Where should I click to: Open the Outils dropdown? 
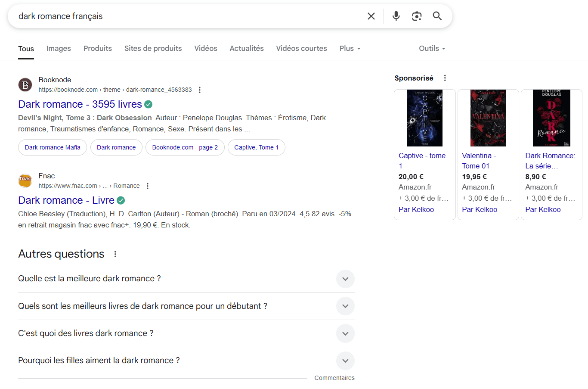tap(432, 49)
